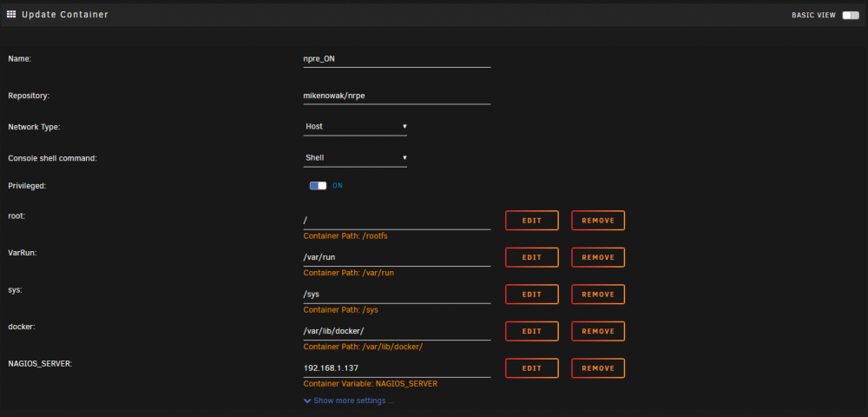The image size is (868, 417).
Task: Click the Privileged label
Action: pos(27,186)
